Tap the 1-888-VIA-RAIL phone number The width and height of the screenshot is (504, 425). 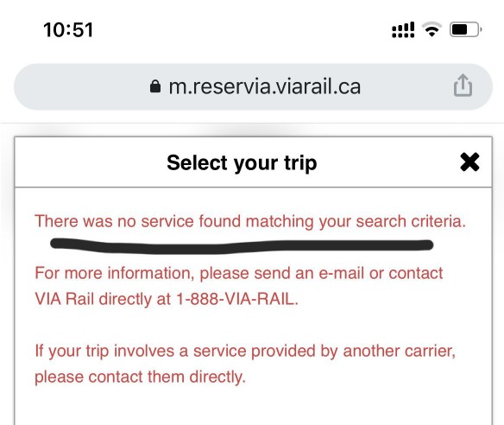coord(237,299)
